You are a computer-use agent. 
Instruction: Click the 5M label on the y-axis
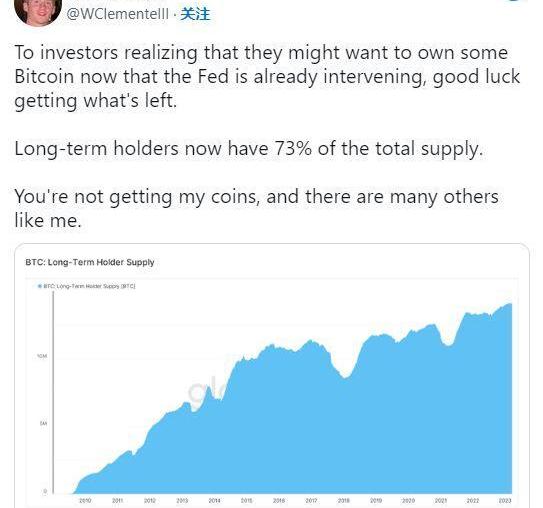pos(43,424)
